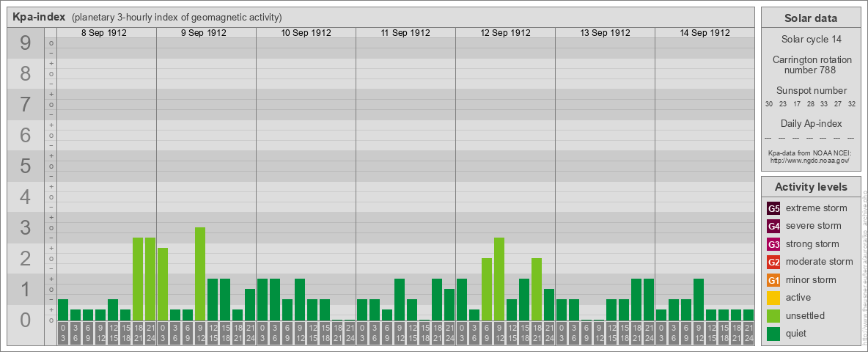The image size is (868, 352).
Task: Click the 'severe storm' legend label
Action: 813,226
